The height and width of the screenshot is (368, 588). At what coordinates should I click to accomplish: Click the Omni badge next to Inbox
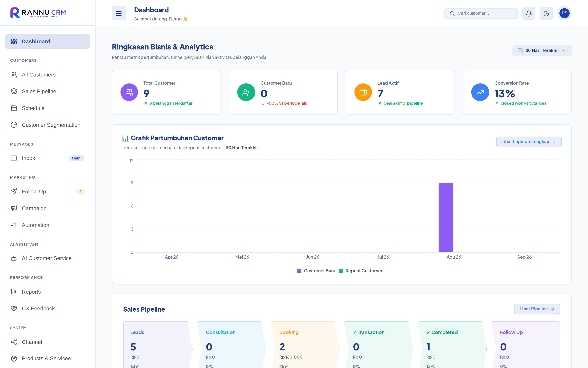[x=77, y=158]
